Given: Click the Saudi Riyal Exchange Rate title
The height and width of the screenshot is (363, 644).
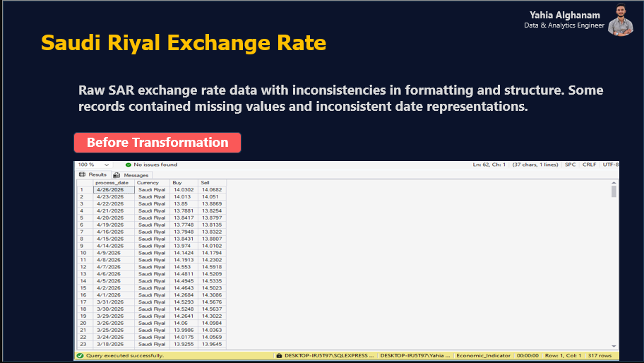Looking at the screenshot, I should pyautogui.click(x=184, y=42).
